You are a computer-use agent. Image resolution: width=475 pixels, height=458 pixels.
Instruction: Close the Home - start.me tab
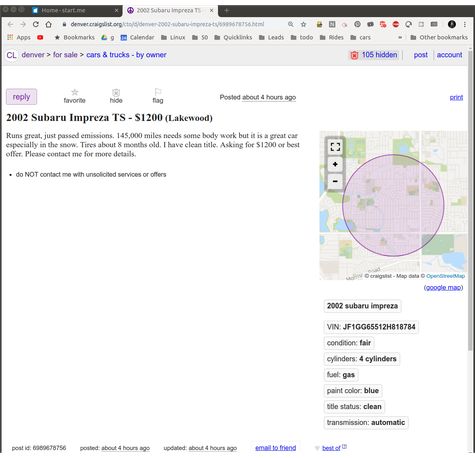point(116,10)
